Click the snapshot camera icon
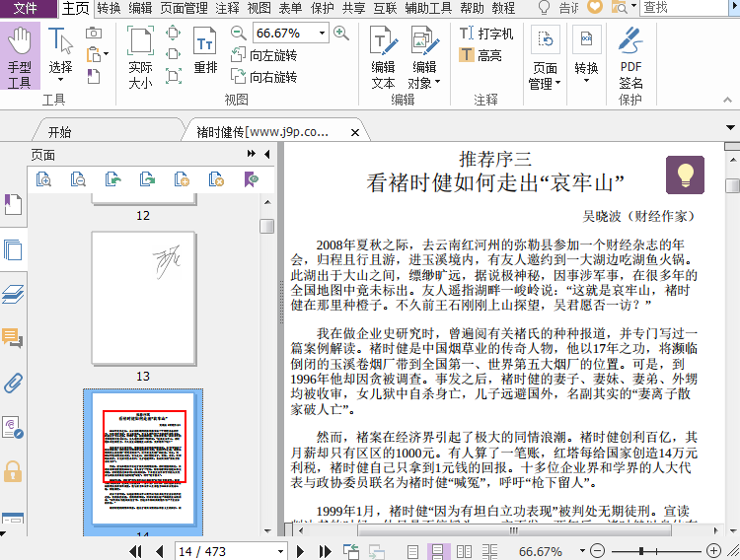The image size is (740, 560). 94,33
